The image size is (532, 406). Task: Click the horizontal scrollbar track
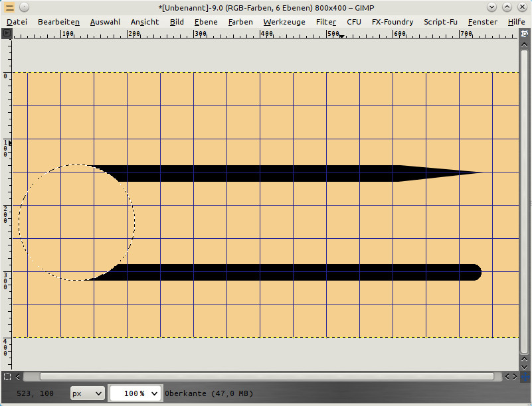click(x=266, y=376)
